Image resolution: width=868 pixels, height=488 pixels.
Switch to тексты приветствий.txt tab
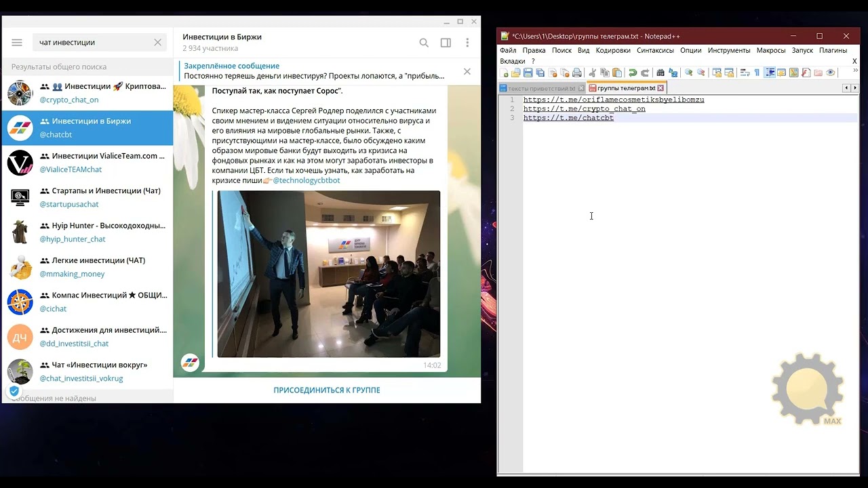tap(541, 88)
